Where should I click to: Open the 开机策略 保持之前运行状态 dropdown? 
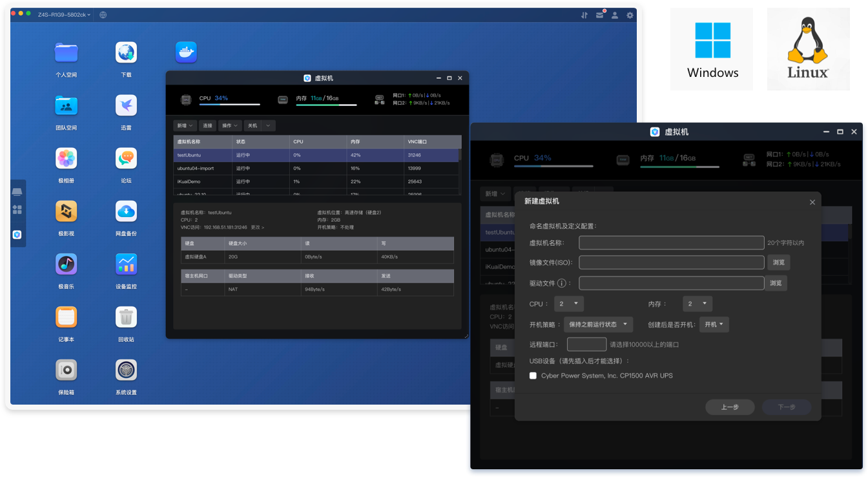point(598,324)
